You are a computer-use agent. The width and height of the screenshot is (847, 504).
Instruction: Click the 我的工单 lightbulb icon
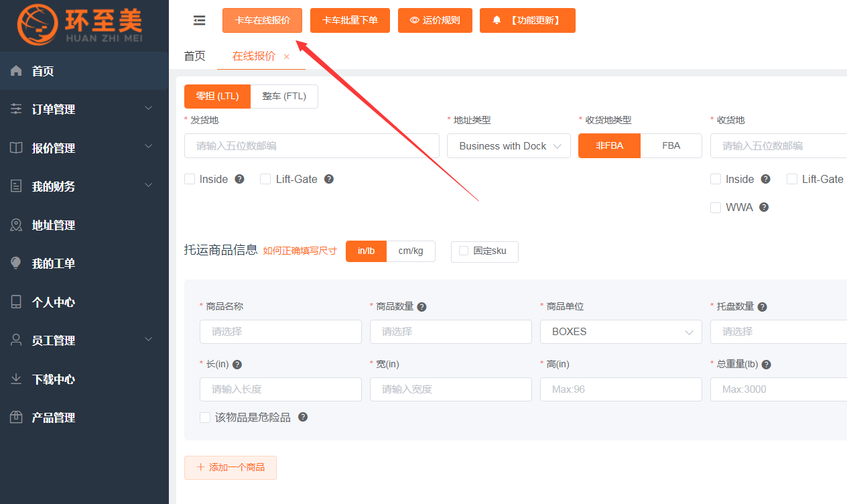click(x=16, y=263)
